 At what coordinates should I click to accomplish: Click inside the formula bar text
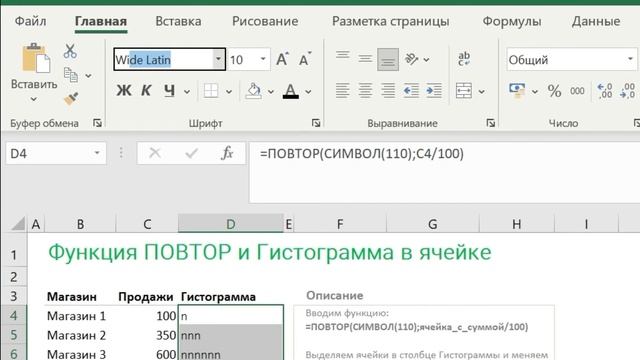pyautogui.click(x=362, y=154)
